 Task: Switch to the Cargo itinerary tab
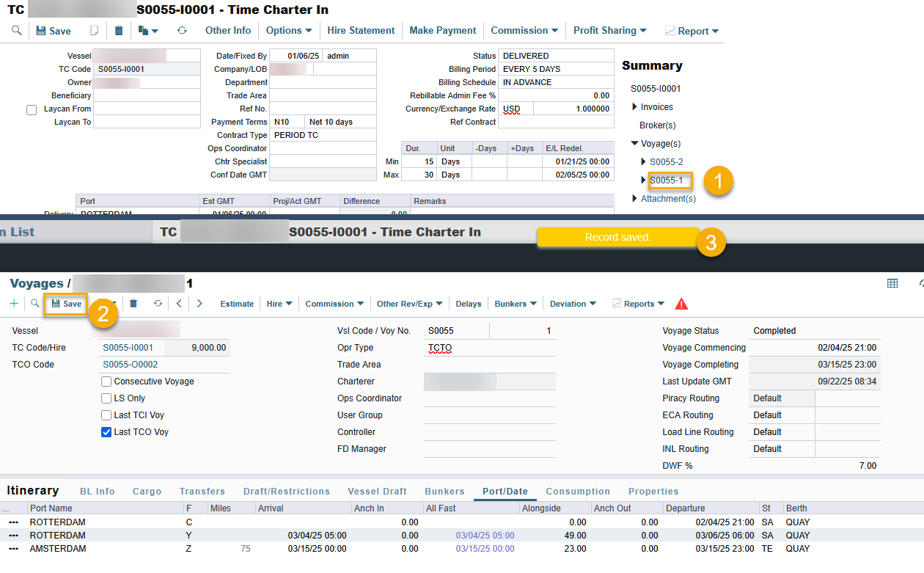click(147, 492)
